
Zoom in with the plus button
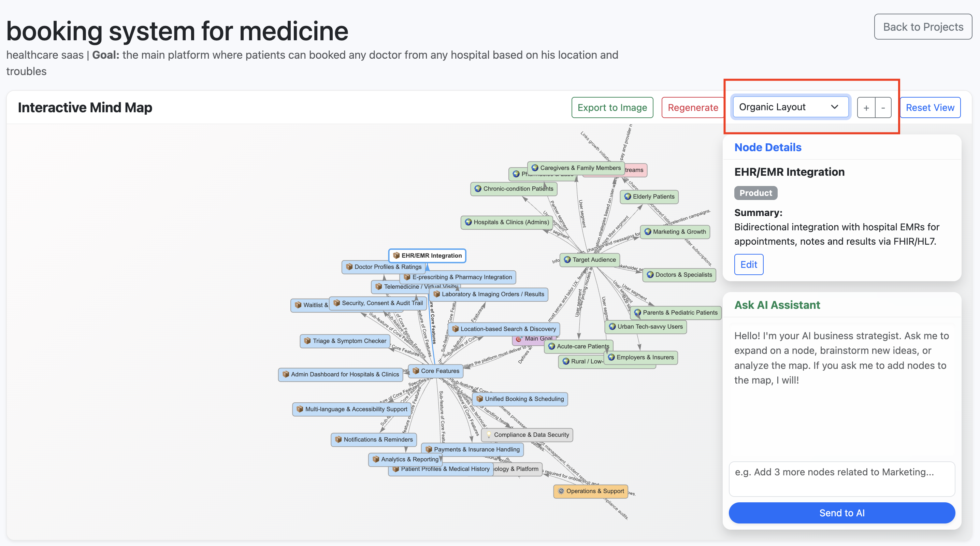tap(866, 108)
